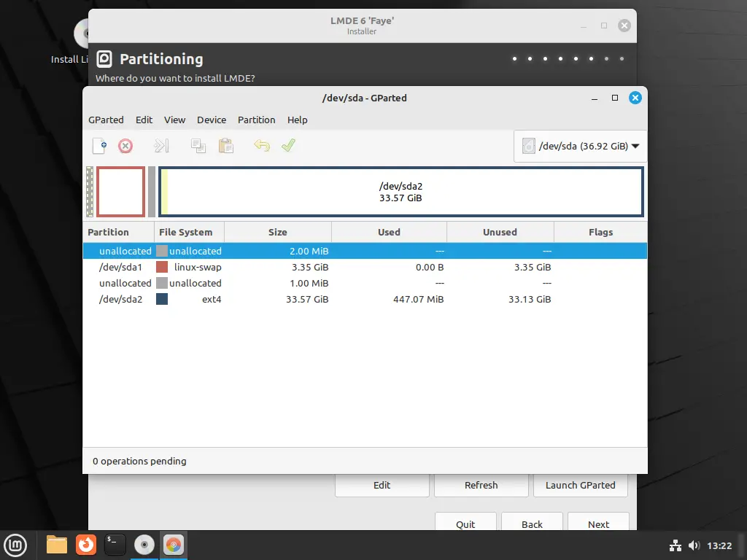Select the /dev/sda2 block in disk graphic
747x560 pixels.
(400, 192)
